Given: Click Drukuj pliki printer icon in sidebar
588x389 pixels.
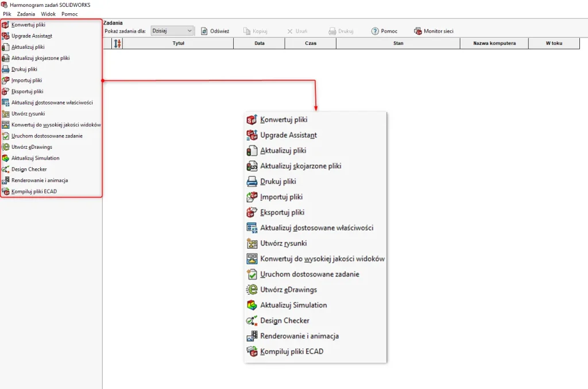Looking at the screenshot, I should [5, 70].
